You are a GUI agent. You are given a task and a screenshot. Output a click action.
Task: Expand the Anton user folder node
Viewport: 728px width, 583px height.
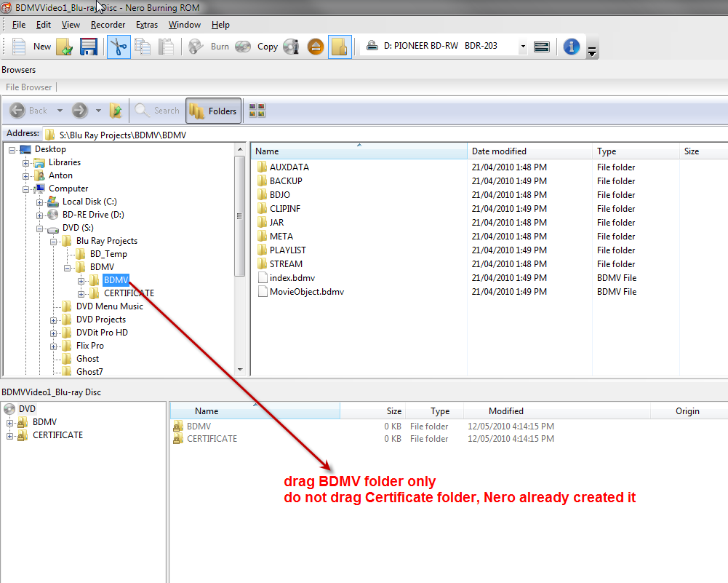coord(26,176)
